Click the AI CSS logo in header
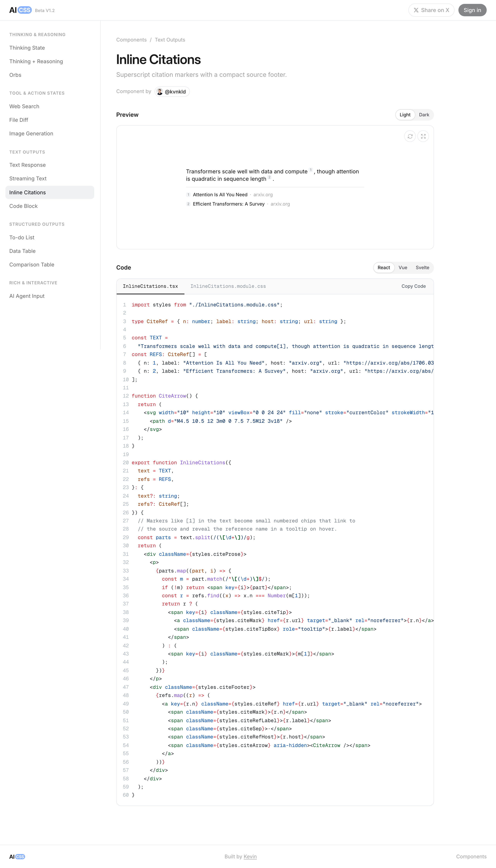Screen dimensions: 496x868 [x=20, y=10]
